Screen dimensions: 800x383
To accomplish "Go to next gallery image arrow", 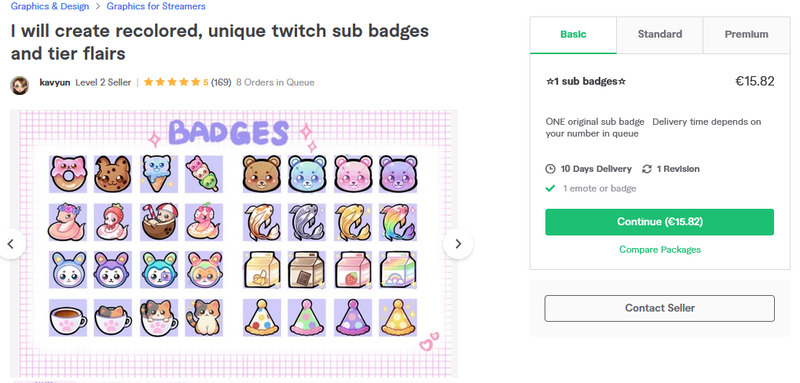I will [458, 244].
